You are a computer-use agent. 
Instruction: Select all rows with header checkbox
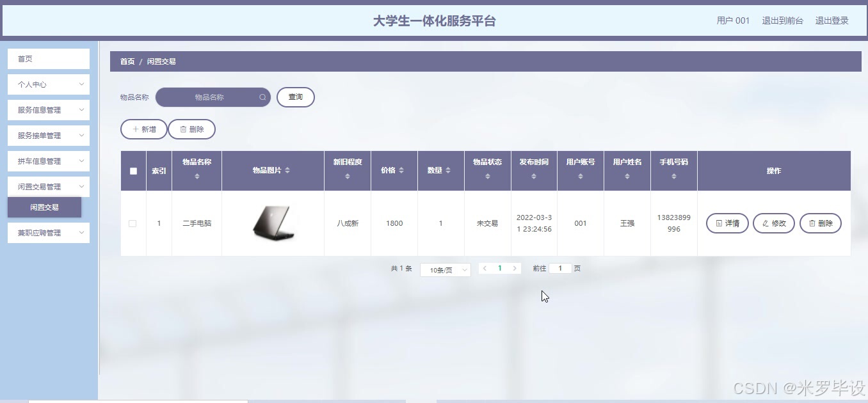coord(133,171)
